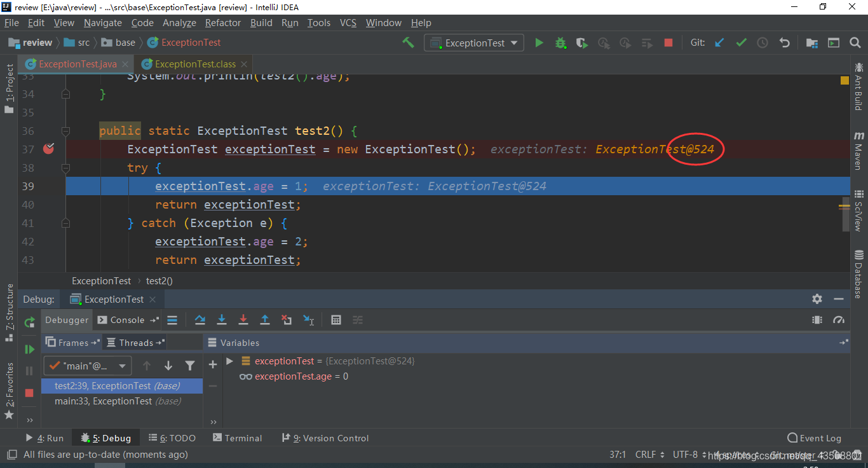Open the Maven side panel
868x468 pixels.
[858, 151]
